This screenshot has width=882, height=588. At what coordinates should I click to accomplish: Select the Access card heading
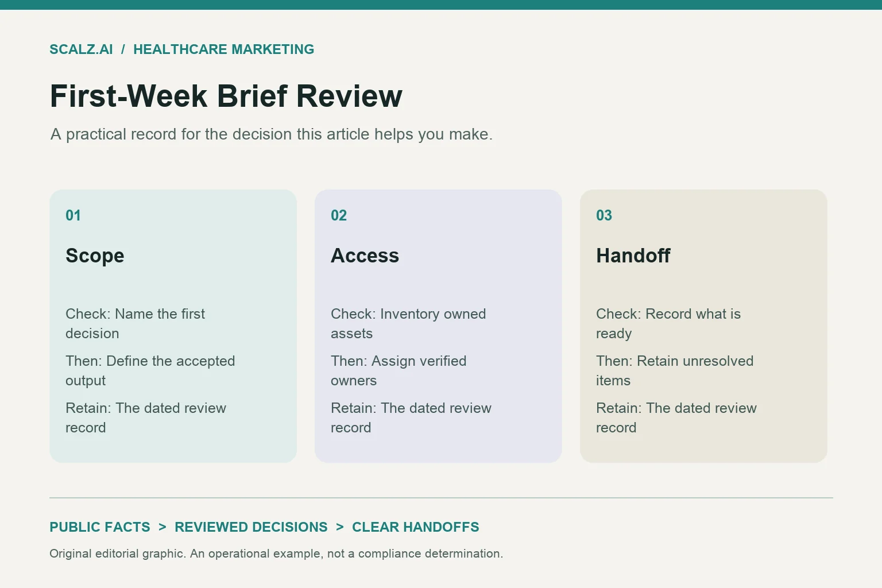[365, 256]
